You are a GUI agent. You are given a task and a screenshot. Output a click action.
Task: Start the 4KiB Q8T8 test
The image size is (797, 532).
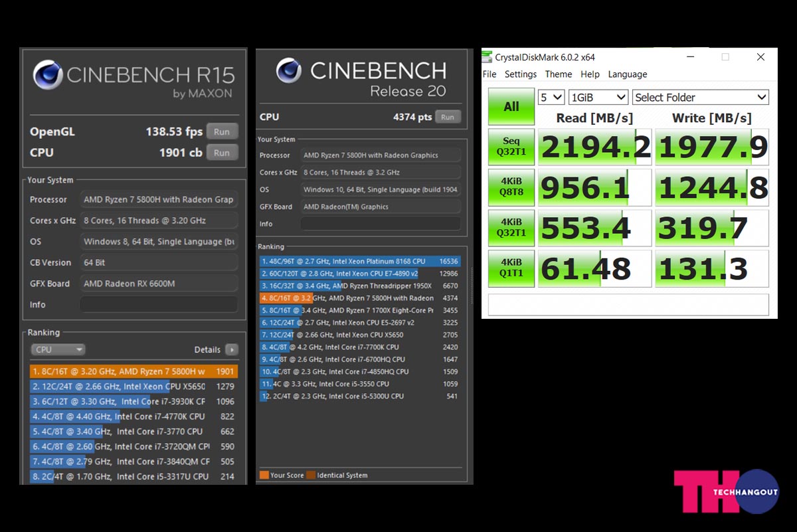pyautogui.click(x=511, y=188)
